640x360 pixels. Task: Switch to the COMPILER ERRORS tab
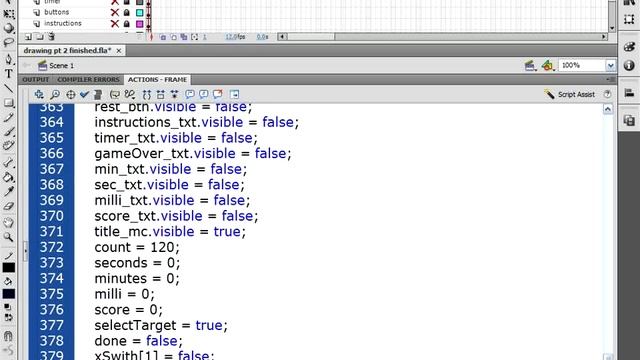pyautogui.click(x=89, y=80)
